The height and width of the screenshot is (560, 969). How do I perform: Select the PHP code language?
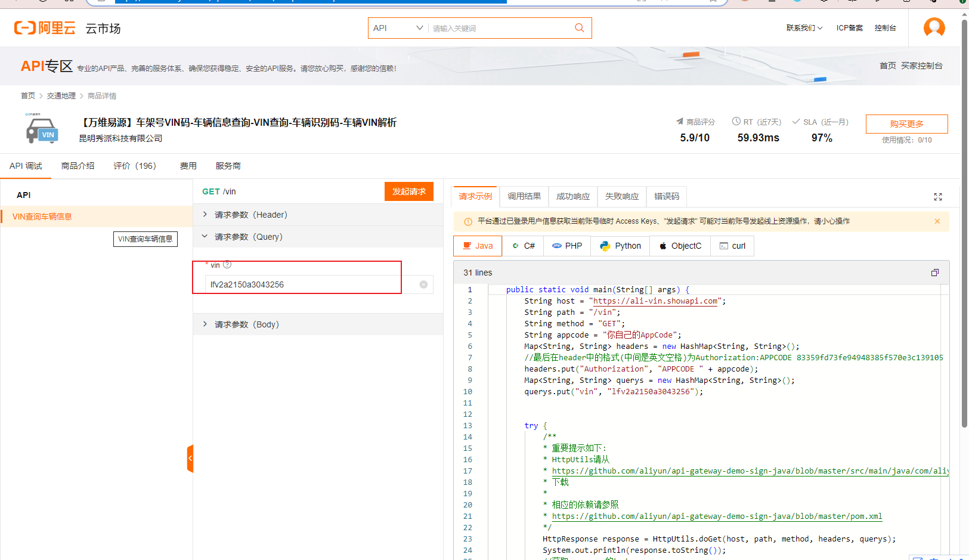pyautogui.click(x=567, y=246)
